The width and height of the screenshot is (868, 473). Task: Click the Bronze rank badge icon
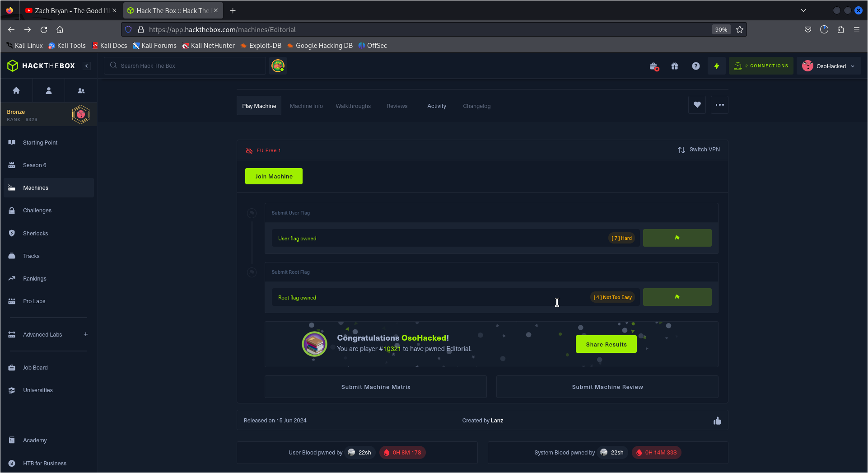coord(81,115)
